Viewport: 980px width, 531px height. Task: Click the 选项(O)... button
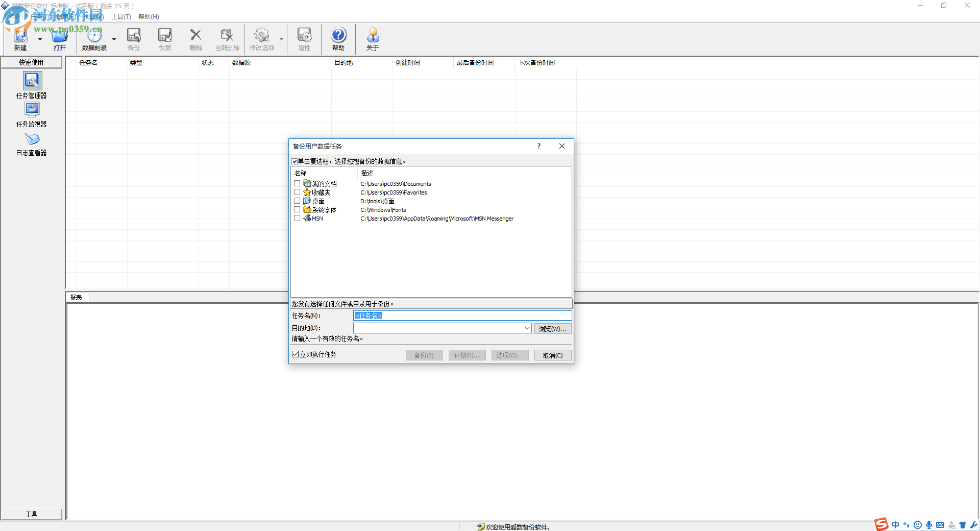click(x=510, y=355)
